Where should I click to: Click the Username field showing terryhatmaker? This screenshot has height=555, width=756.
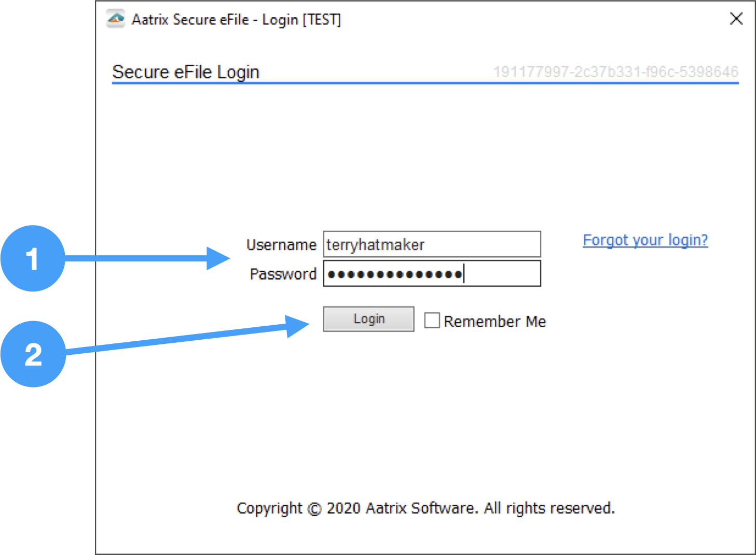coord(432,244)
